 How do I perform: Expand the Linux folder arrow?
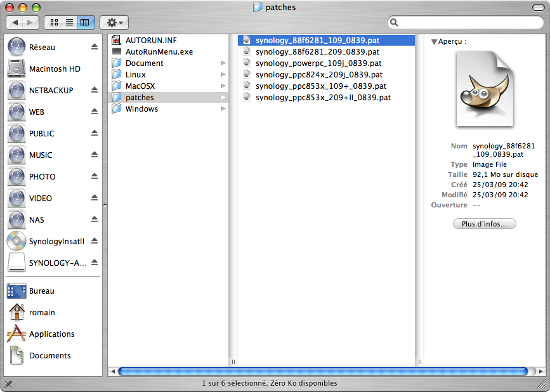tap(223, 75)
